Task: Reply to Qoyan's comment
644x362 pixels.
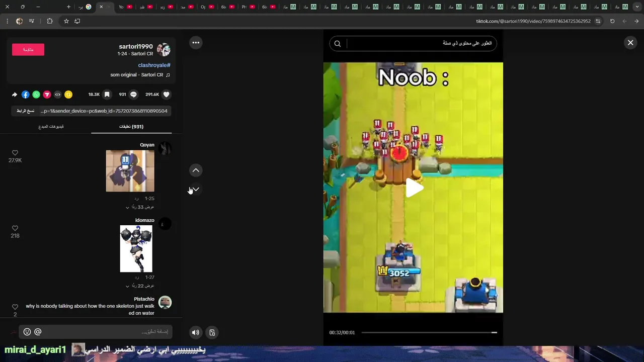Action: [x=136, y=199]
